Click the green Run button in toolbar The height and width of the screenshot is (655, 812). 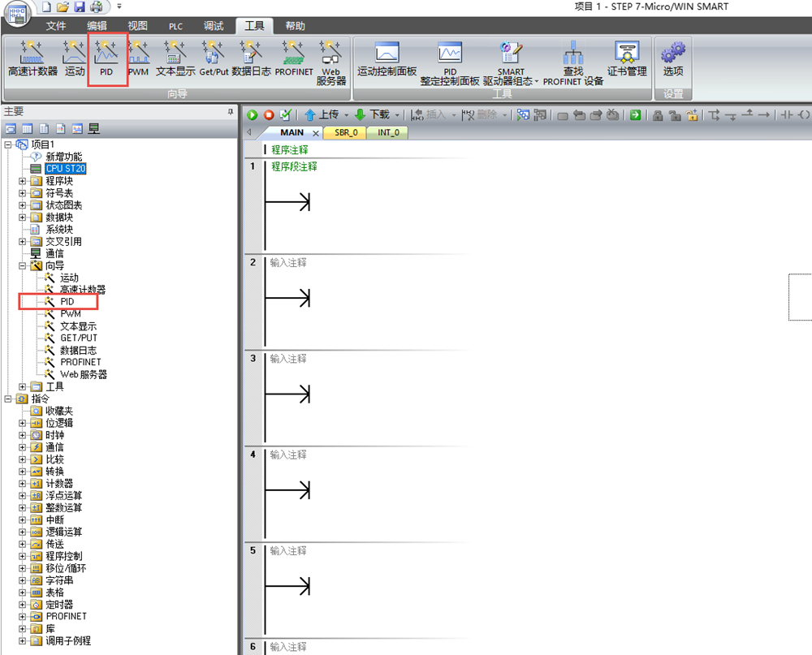coord(253,115)
